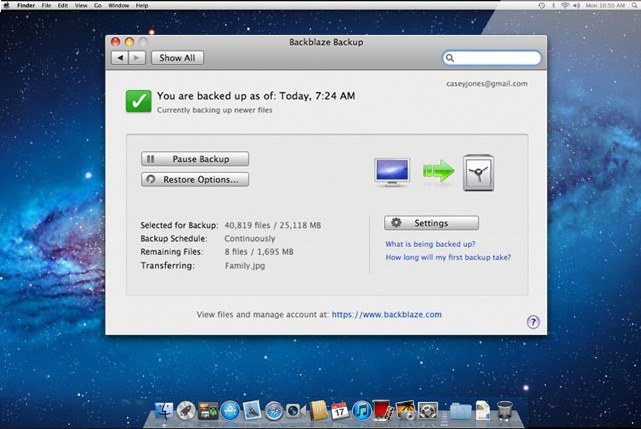The width and height of the screenshot is (641, 429).
Task: Launch iTunes from the dock
Action: pos(362,410)
